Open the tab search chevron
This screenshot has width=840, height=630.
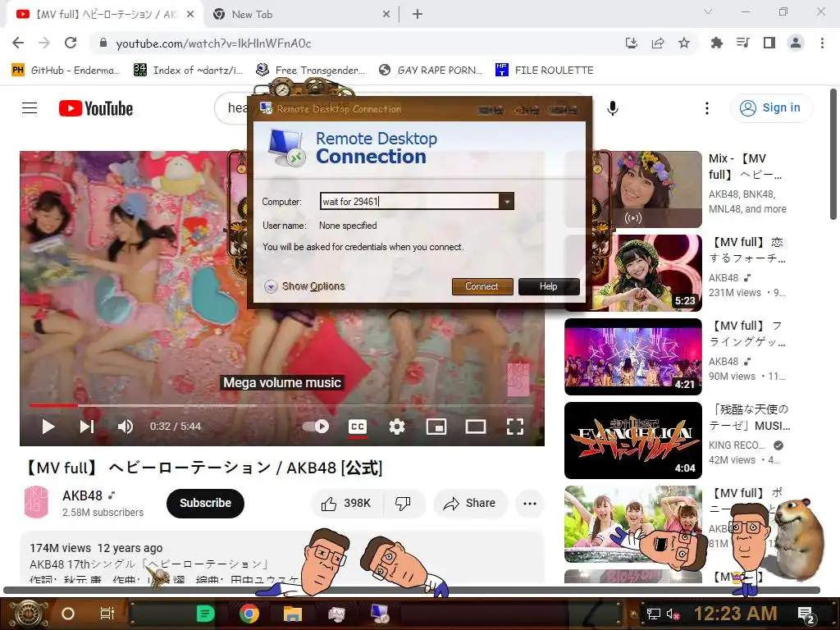(x=708, y=11)
